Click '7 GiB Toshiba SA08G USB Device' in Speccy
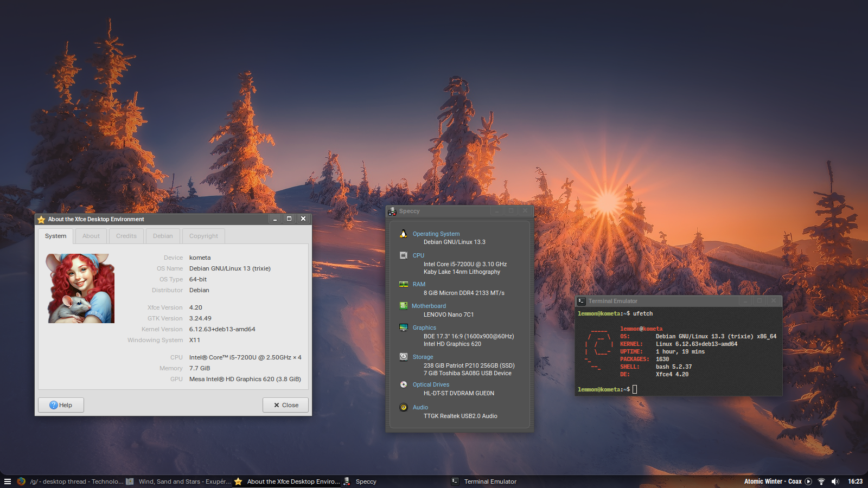 468,373
